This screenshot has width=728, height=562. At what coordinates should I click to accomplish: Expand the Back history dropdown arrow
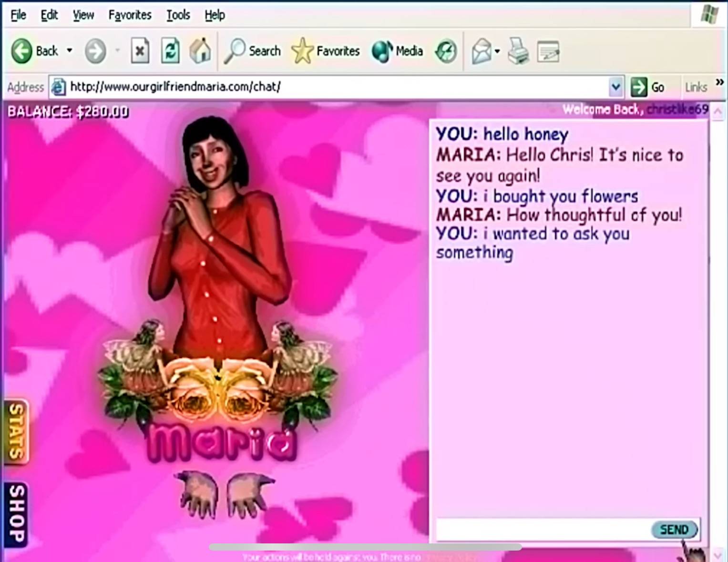point(70,51)
